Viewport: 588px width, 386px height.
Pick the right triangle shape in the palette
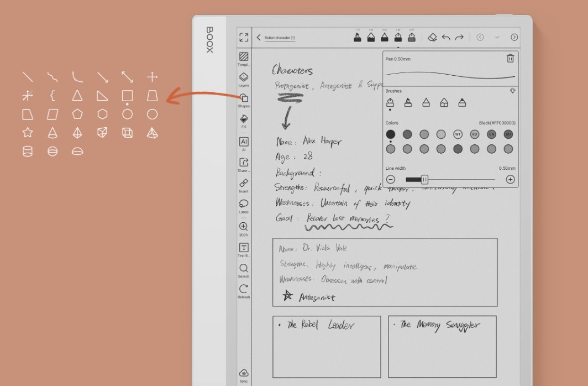click(102, 95)
